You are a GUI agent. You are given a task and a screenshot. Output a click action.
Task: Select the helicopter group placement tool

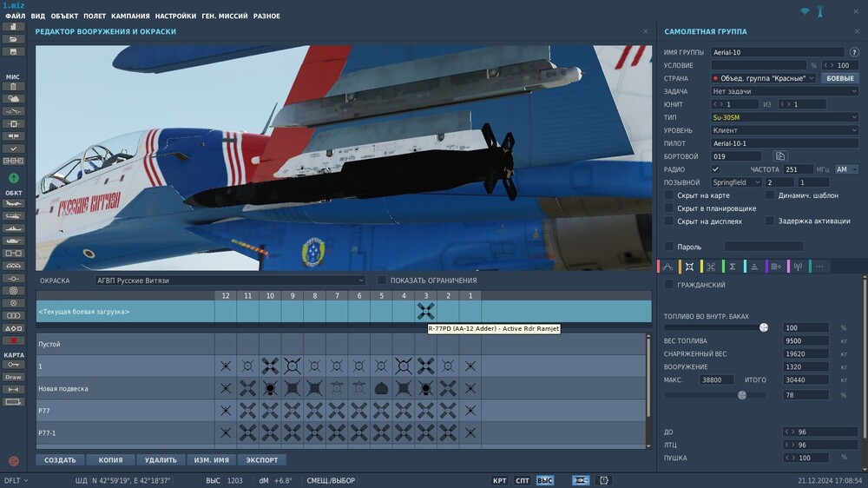(x=13, y=216)
